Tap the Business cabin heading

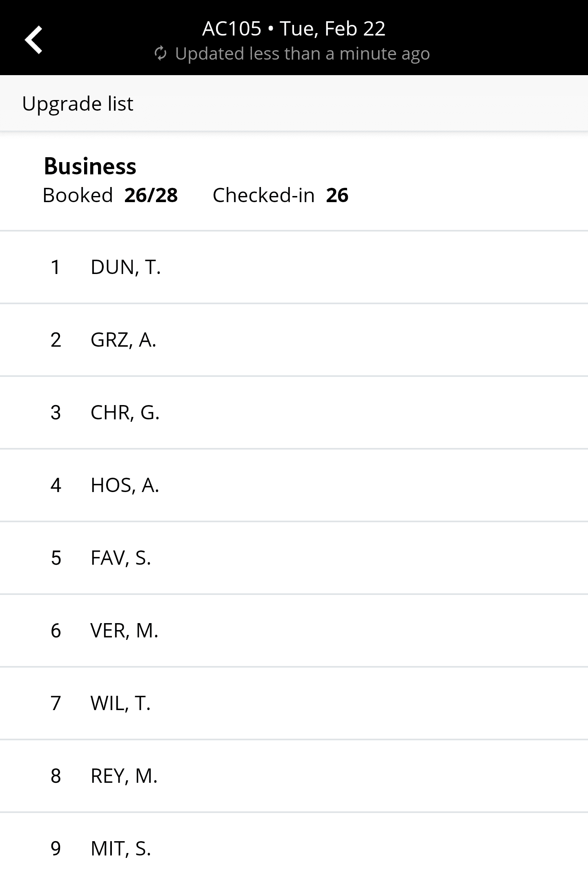tap(90, 166)
